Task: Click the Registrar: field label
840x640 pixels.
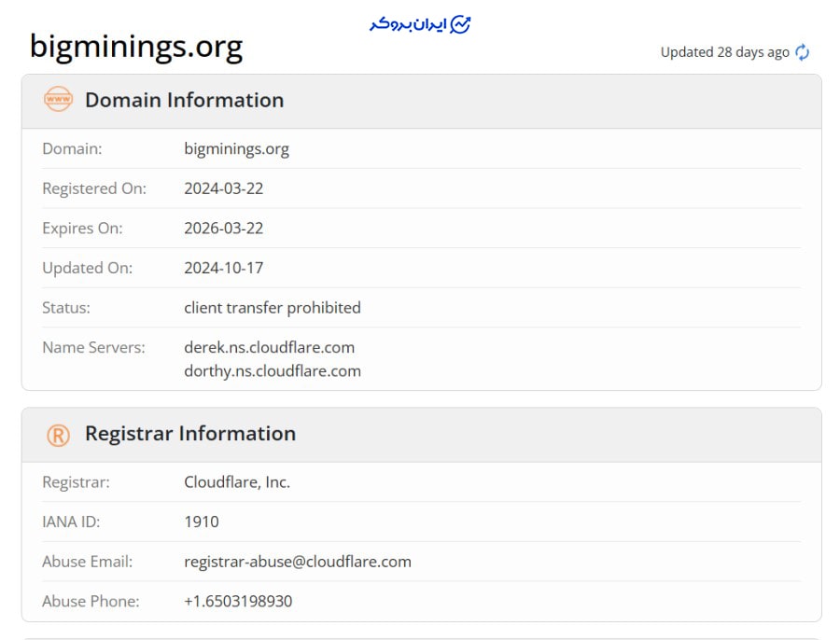Action: click(76, 482)
